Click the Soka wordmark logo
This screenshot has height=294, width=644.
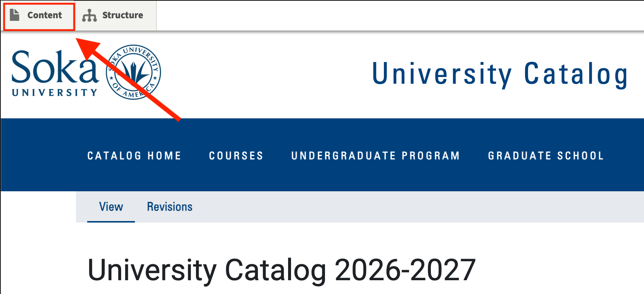click(x=55, y=68)
